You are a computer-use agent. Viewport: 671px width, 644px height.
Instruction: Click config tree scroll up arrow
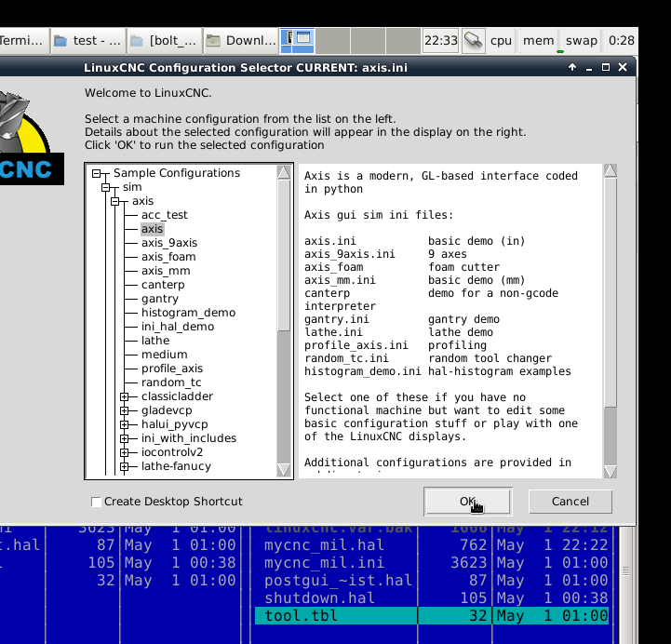[x=283, y=172]
